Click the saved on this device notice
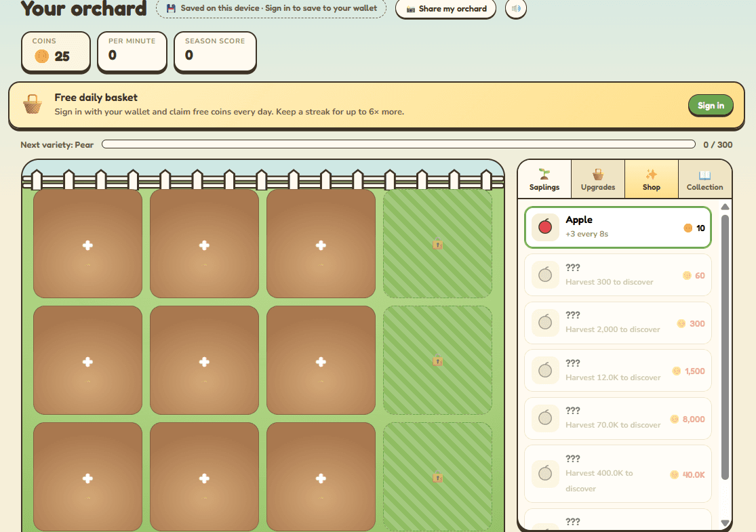Image resolution: width=756 pixels, height=532 pixels. point(271,8)
